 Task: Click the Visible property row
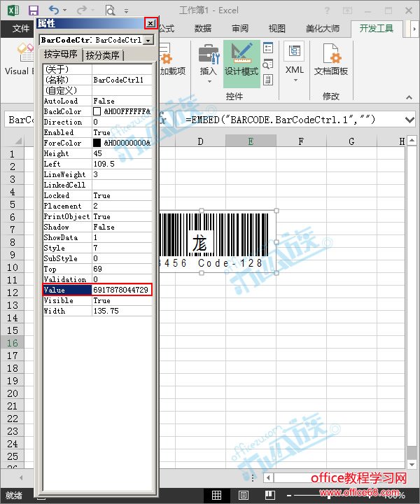coord(97,300)
